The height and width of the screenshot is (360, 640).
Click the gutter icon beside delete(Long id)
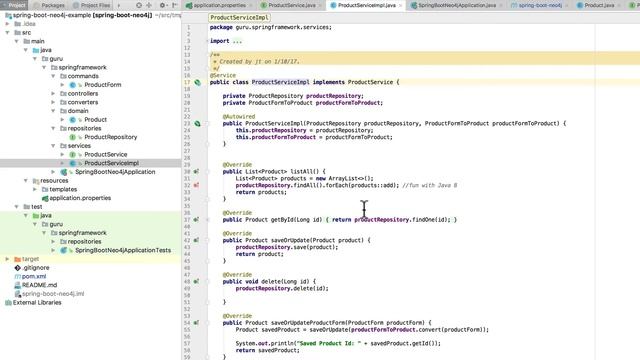tap(196, 281)
